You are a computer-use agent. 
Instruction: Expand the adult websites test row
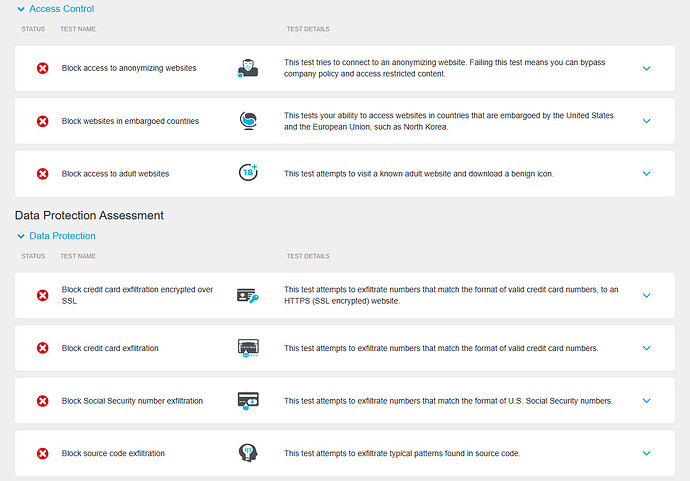pyautogui.click(x=646, y=173)
